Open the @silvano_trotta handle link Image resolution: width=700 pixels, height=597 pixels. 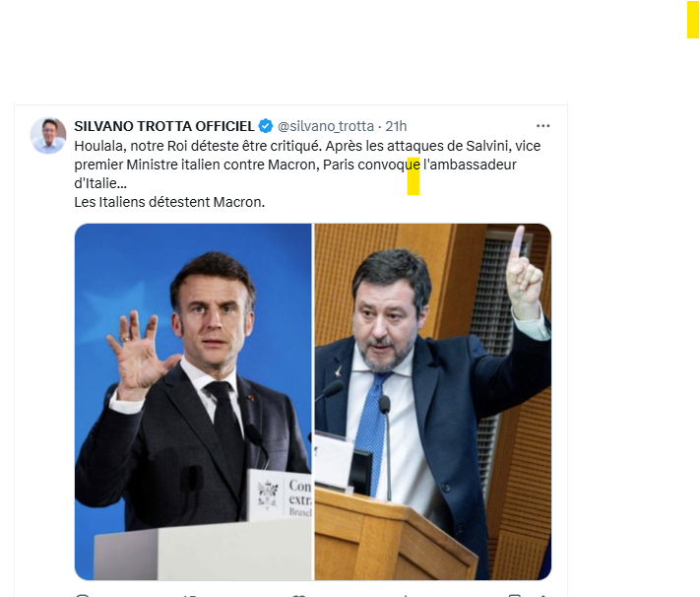click(x=326, y=126)
